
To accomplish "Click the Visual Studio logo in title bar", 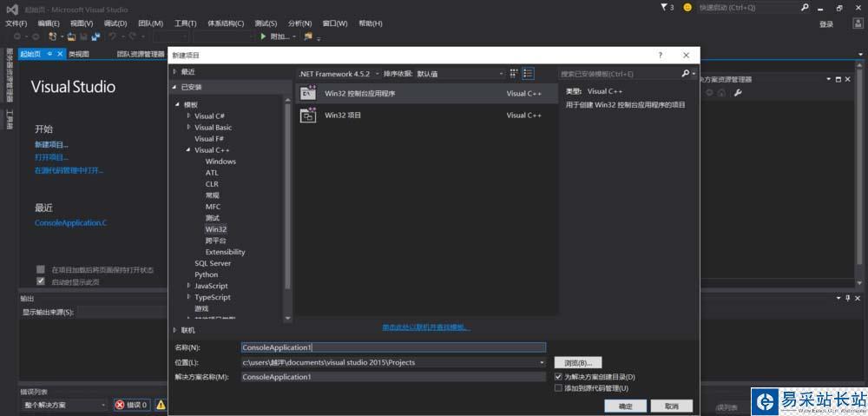I will (x=12, y=9).
